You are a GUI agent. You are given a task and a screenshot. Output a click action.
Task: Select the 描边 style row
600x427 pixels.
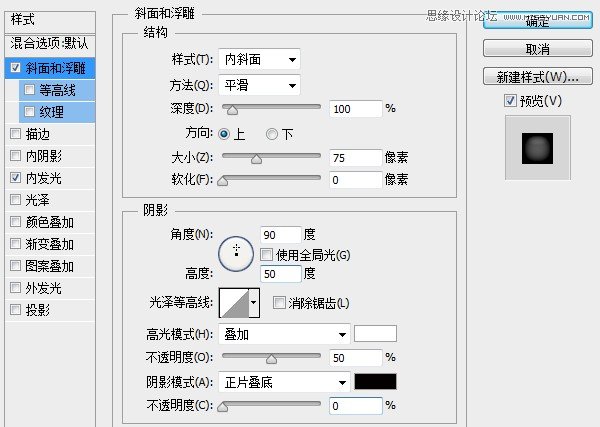coord(50,134)
